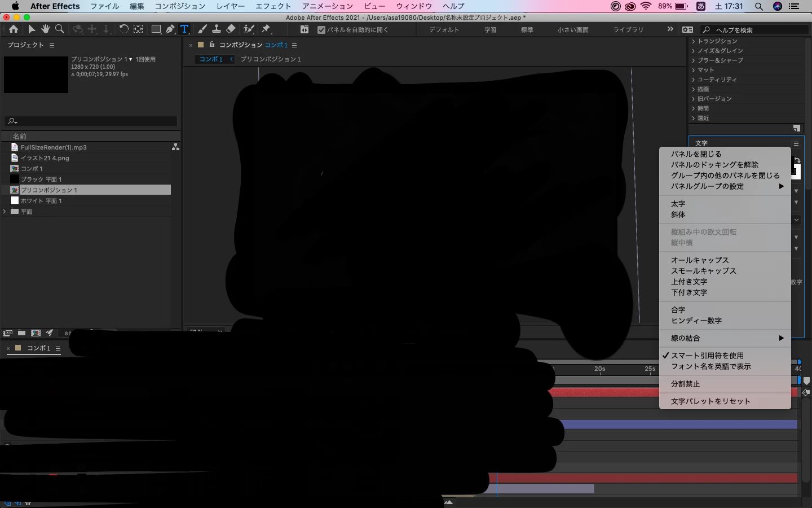Open the 文字 panel hamburger menu
The width and height of the screenshot is (812, 508).
point(796,143)
